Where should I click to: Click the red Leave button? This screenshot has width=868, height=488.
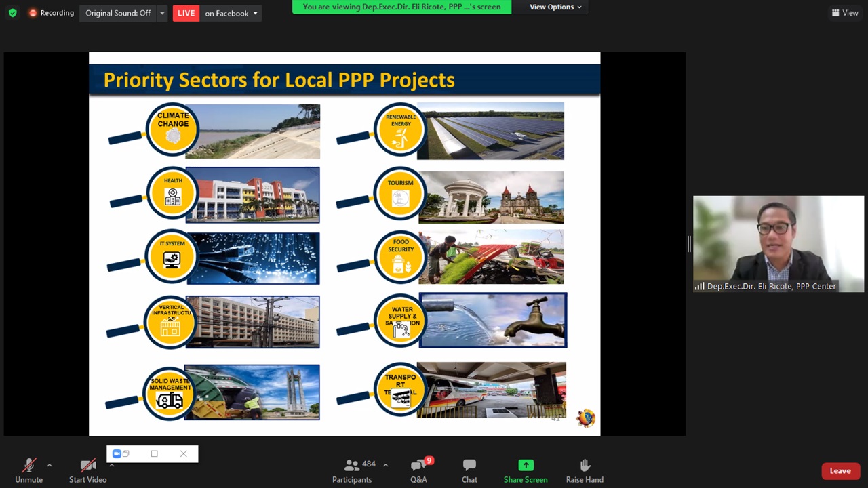[x=840, y=470]
